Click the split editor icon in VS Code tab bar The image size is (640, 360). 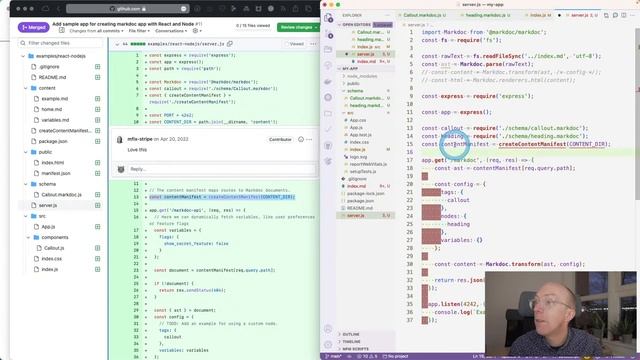624,15
